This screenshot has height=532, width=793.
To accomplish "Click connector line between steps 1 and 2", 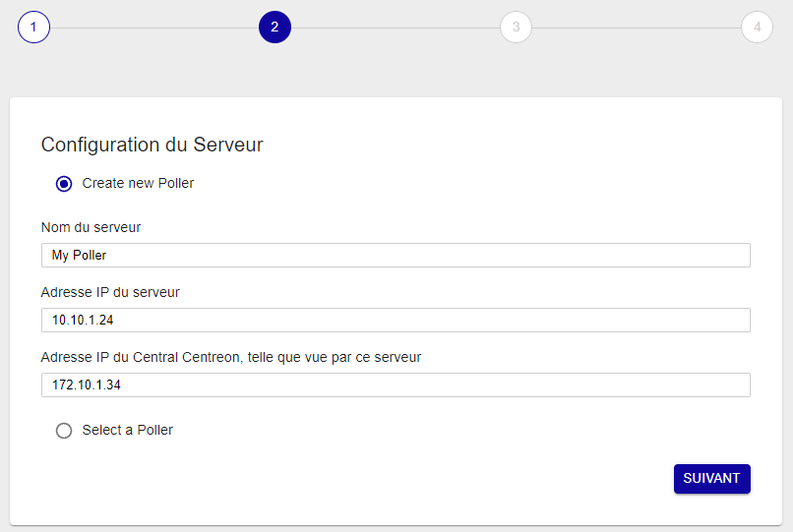I will click(153, 28).
